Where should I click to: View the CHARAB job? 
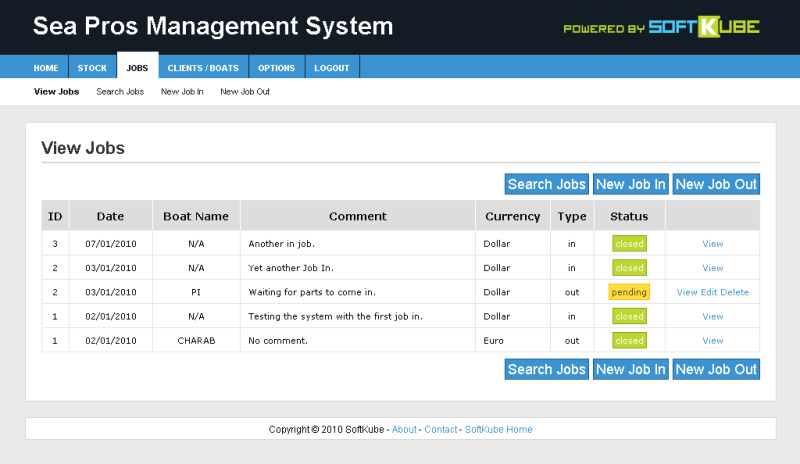[713, 340]
